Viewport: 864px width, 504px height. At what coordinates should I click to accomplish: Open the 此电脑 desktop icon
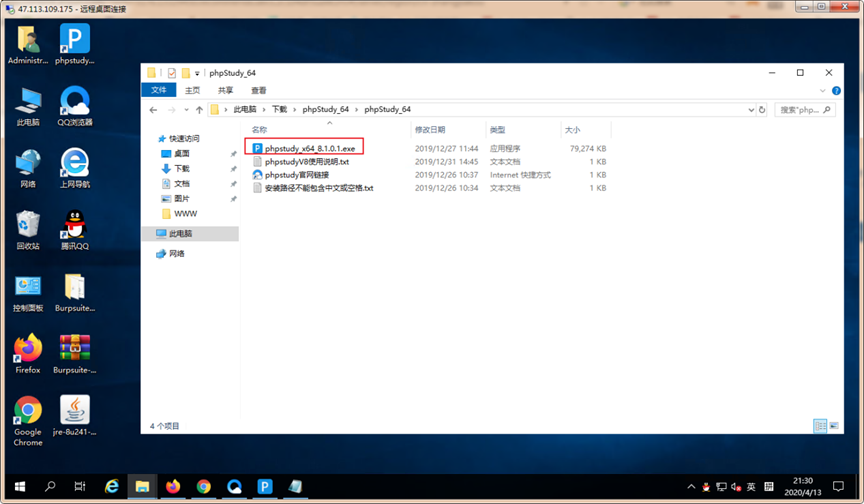(x=28, y=107)
